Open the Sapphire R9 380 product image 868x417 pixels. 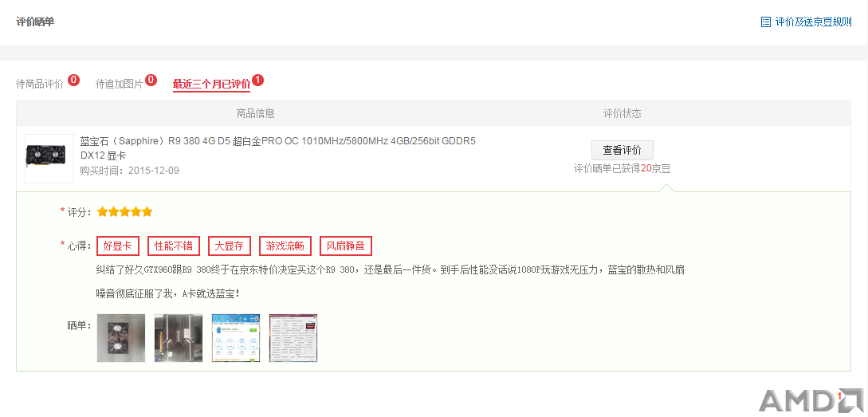(x=49, y=159)
